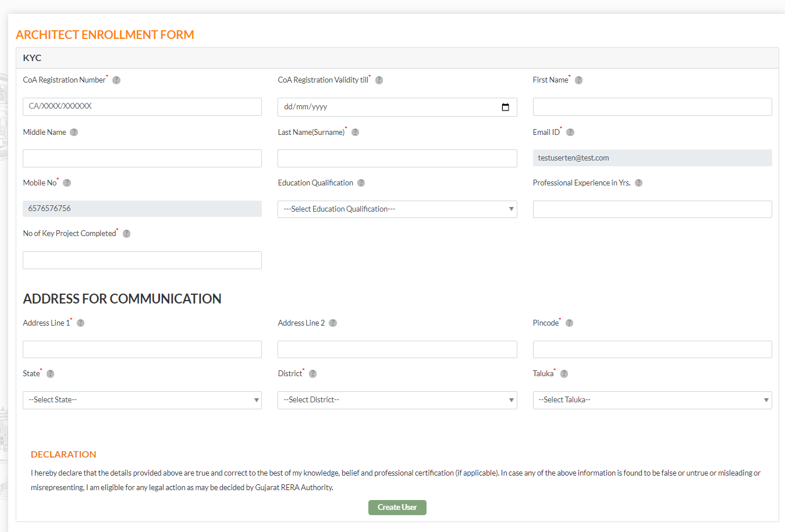Focus the Address Line 1 input field

pos(142,349)
